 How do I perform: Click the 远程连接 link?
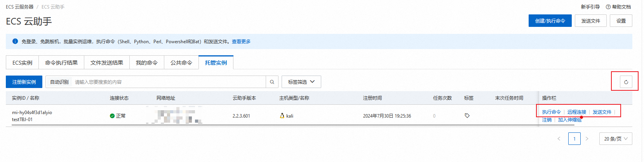(577, 112)
